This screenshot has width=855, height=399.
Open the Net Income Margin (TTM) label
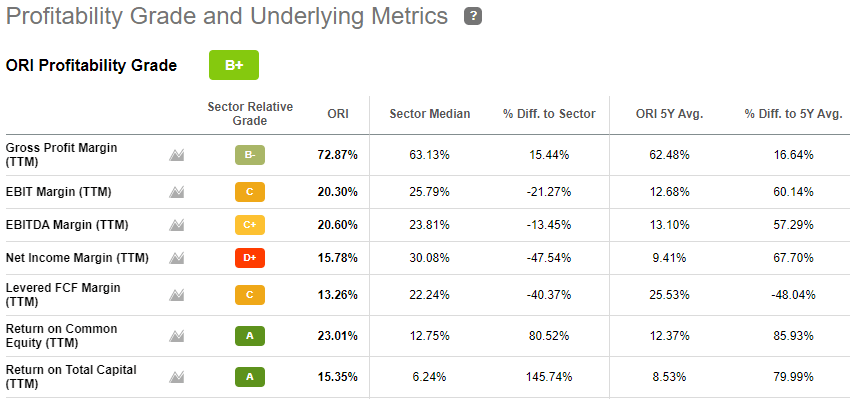click(77, 258)
